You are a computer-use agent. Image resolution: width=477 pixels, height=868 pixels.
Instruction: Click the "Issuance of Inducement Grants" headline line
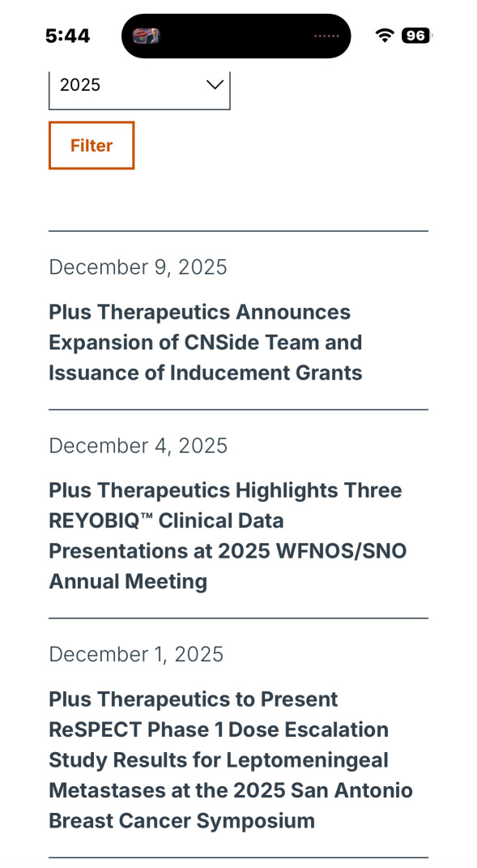(206, 373)
